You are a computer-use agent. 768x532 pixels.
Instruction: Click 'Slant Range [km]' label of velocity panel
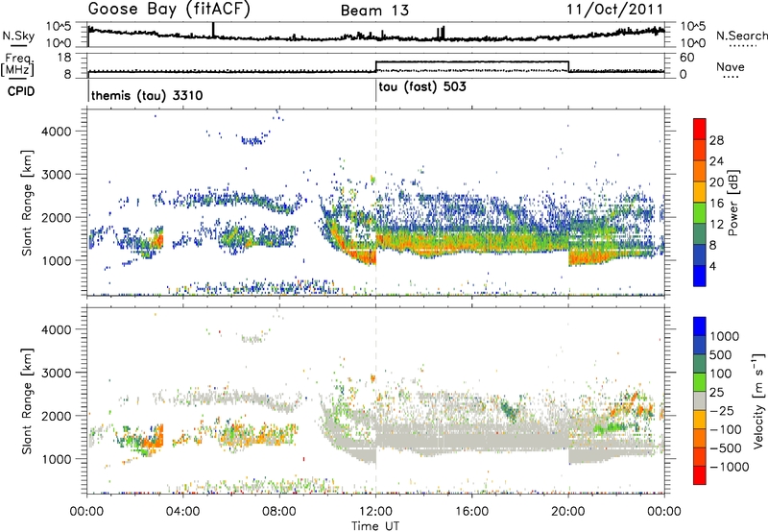tap(27, 400)
